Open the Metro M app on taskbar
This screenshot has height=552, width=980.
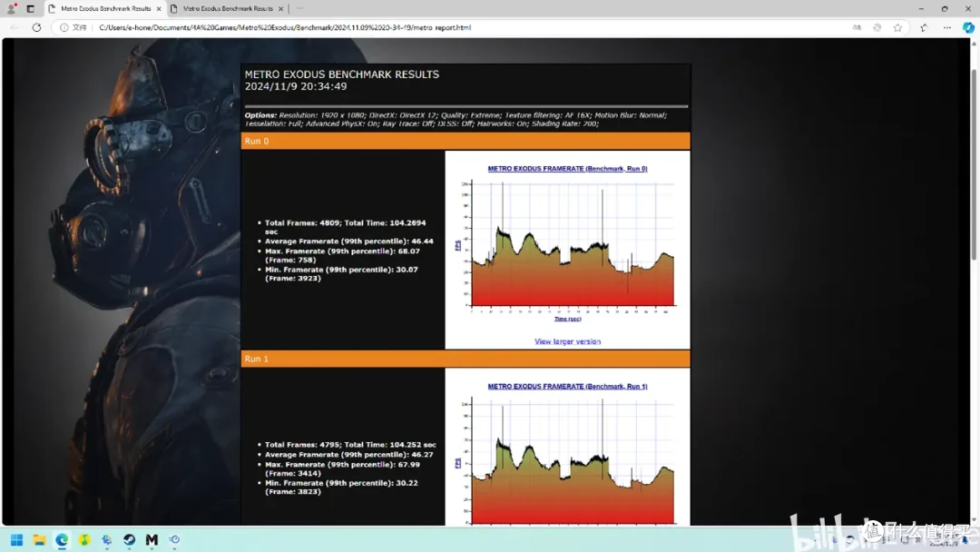152,539
